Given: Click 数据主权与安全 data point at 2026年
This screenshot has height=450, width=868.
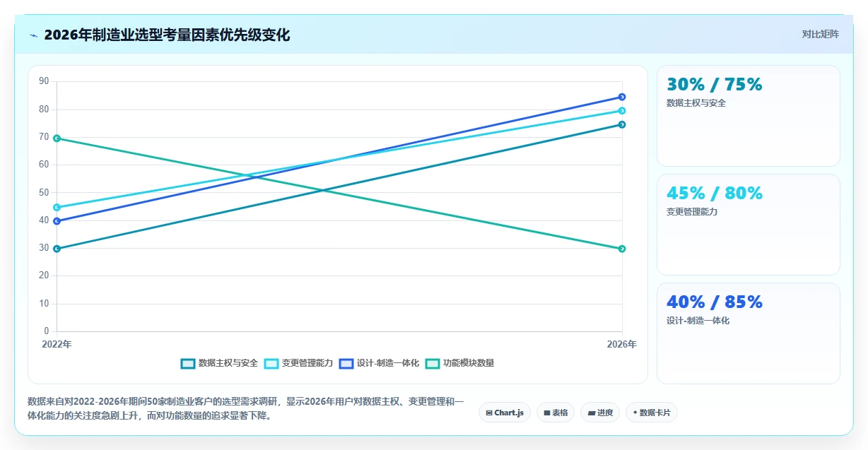Looking at the screenshot, I should [622, 124].
